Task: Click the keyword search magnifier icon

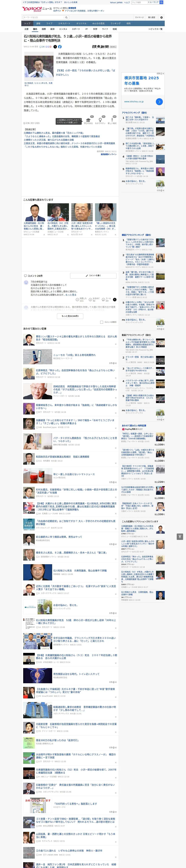Action: pos(66,17)
